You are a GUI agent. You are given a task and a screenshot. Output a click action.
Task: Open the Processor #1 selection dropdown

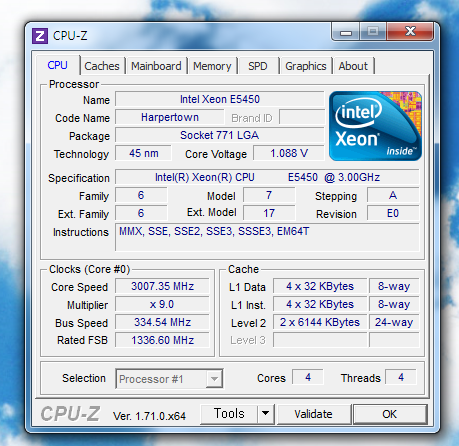click(x=169, y=379)
